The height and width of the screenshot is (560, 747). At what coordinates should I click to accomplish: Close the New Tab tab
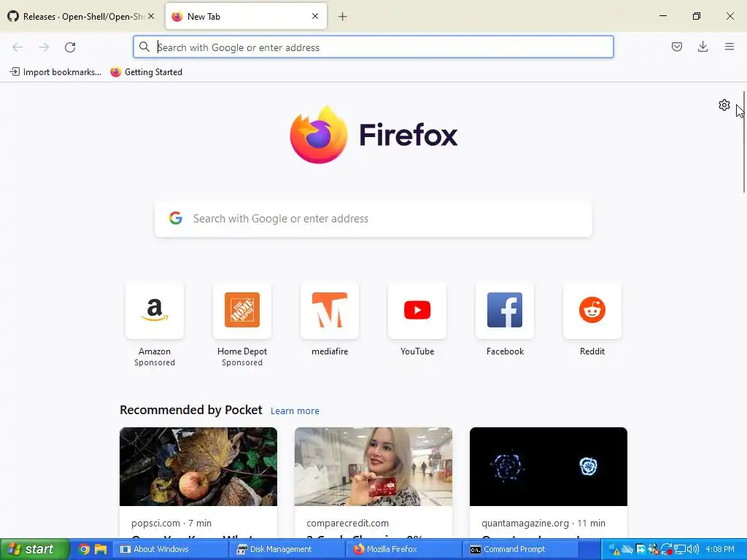[315, 16]
